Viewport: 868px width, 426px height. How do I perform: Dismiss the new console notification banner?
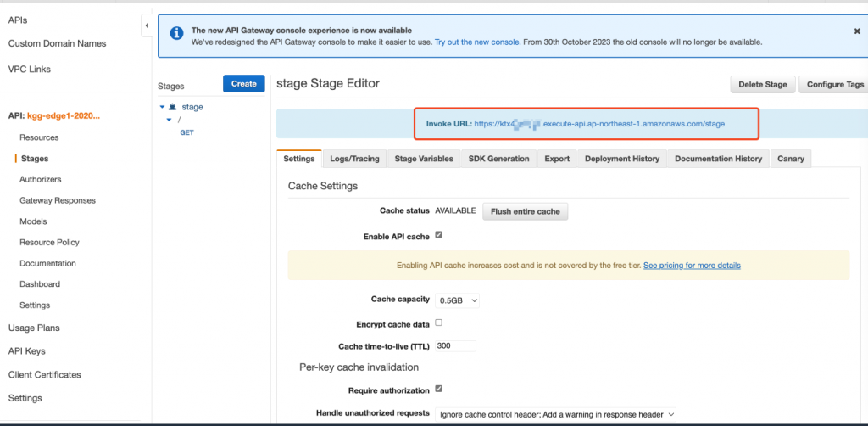pyautogui.click(x=857, y=31)
